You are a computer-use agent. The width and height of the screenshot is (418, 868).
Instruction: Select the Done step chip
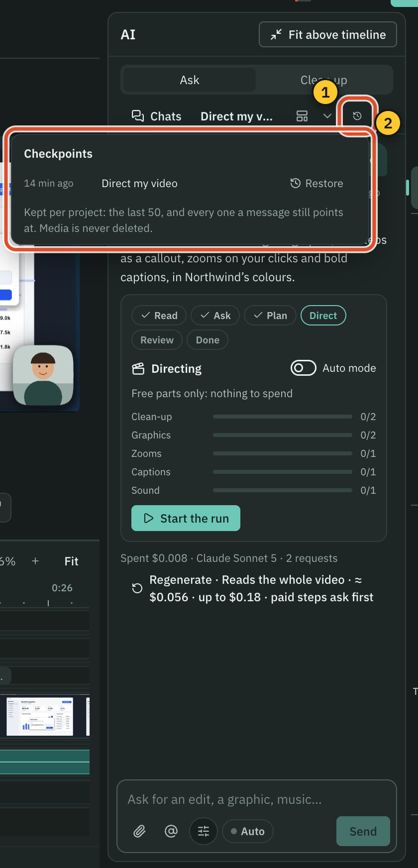(208, 340)
